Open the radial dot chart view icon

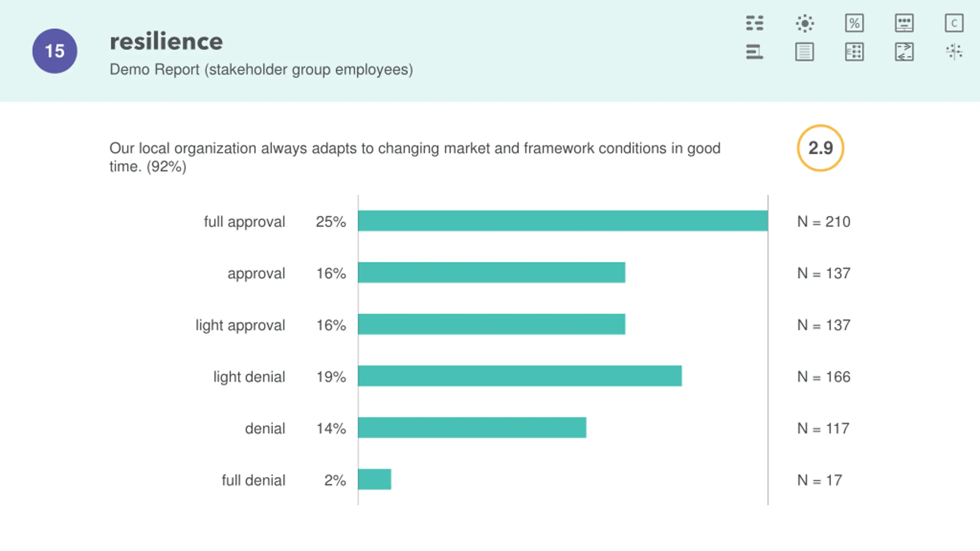[805, 23]
